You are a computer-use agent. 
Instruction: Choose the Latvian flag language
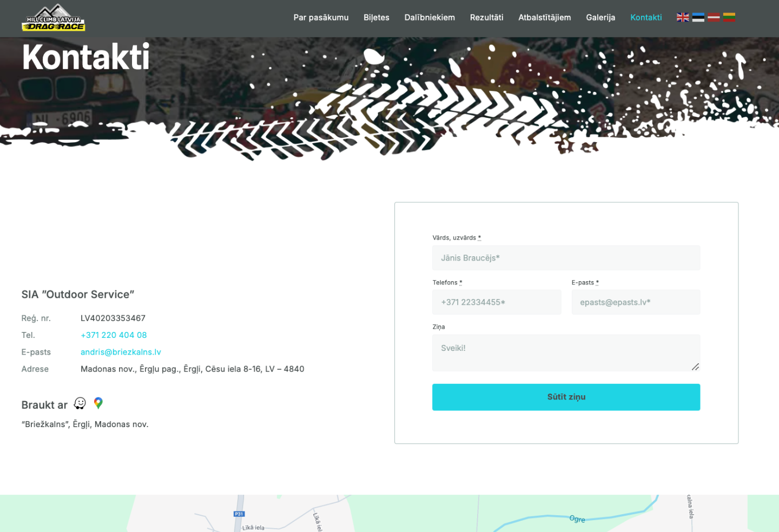tap(714, 17)
